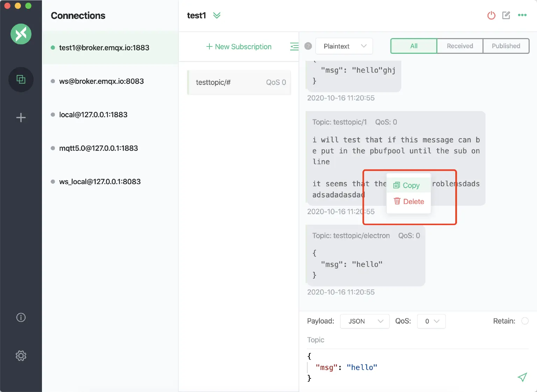
Task: Click the plus icon for new connection
Action: tap(21, 117)
